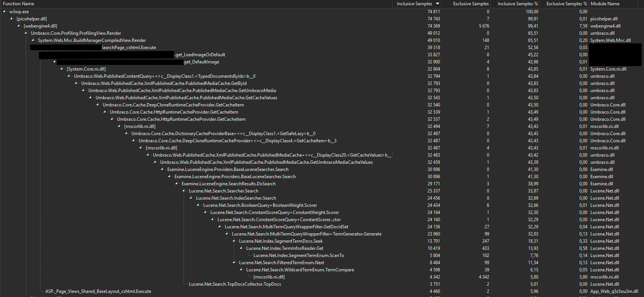Viewport: 644px width, 297px height.
Task: Collapse the Lucene Searcher.Search node
Action: pyautogui.click(x=184, y=191)
